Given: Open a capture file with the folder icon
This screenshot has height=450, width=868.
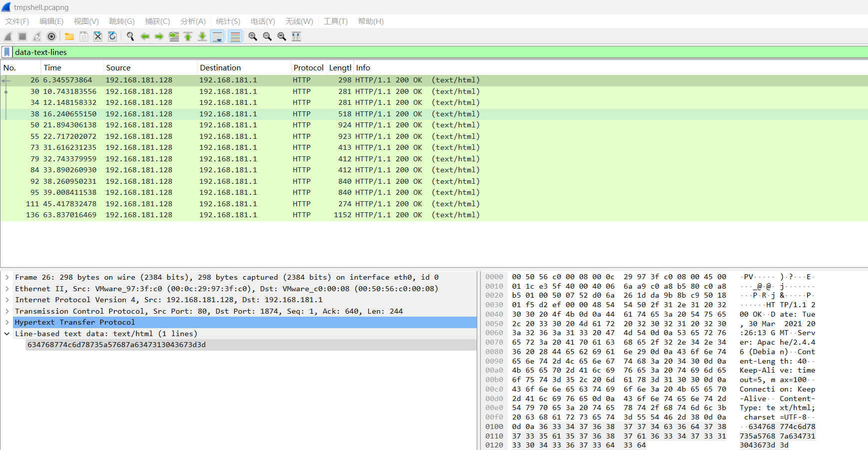Looking at the screenshot, I should tap(69, 36).
